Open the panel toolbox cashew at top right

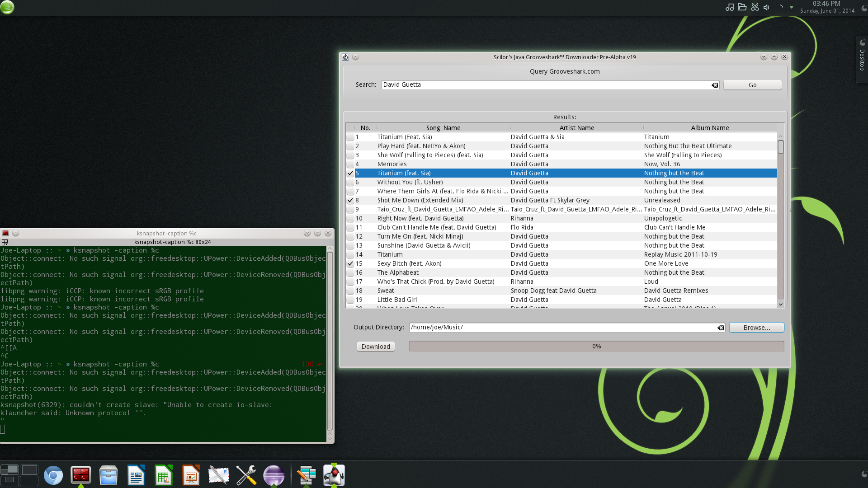click(x=863, y=7)
